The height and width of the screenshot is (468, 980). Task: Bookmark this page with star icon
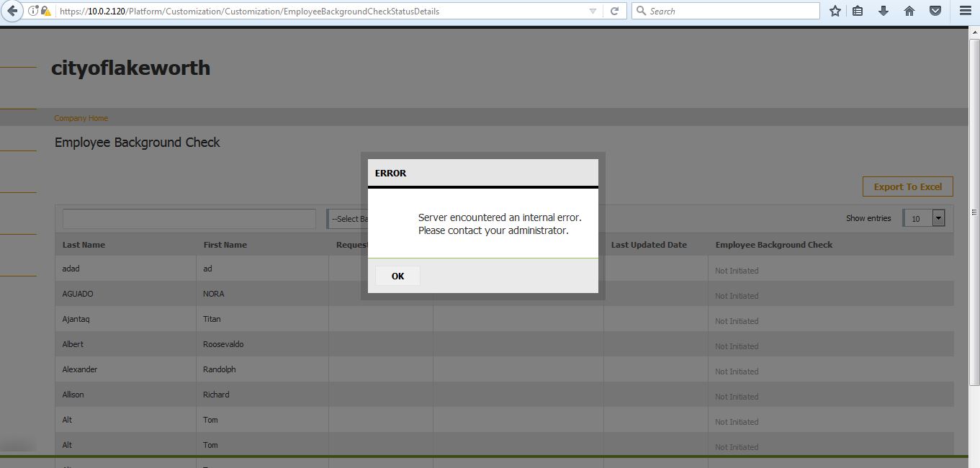(835, 11)
